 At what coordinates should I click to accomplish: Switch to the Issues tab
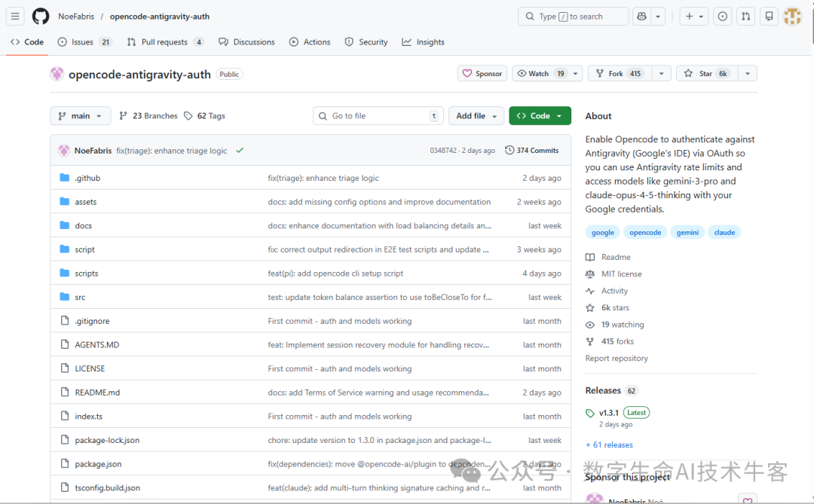point(84,42)
